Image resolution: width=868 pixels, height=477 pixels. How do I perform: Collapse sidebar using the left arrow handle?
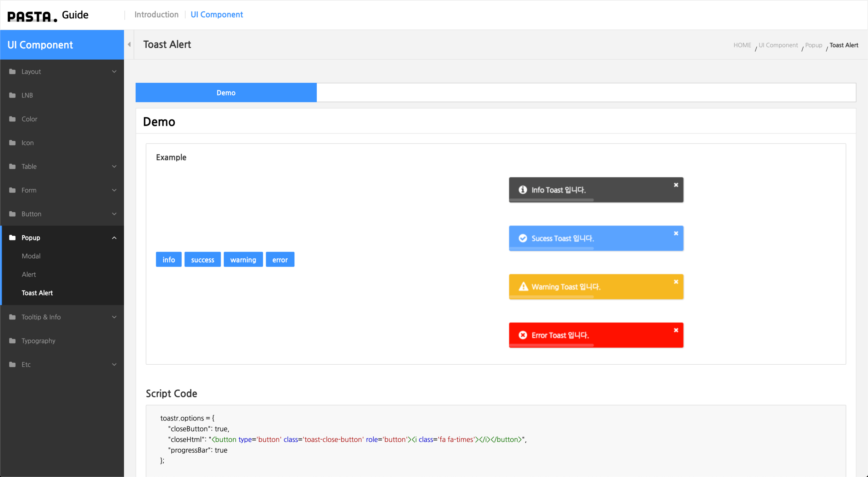[129, 45]
